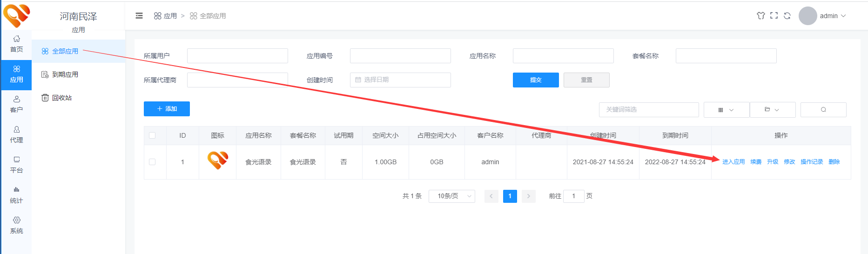Open the column grid display dropdown
The height and width of the screenshot is (254, 868).
pos(727,110)
